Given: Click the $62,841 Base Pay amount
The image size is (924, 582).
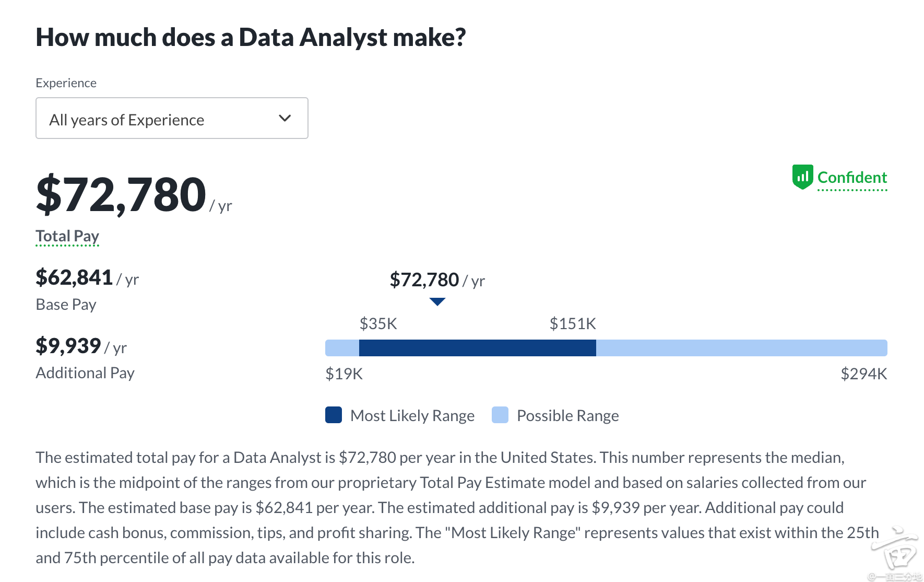Looking at the screenshot, I should (x=74, y=277).
